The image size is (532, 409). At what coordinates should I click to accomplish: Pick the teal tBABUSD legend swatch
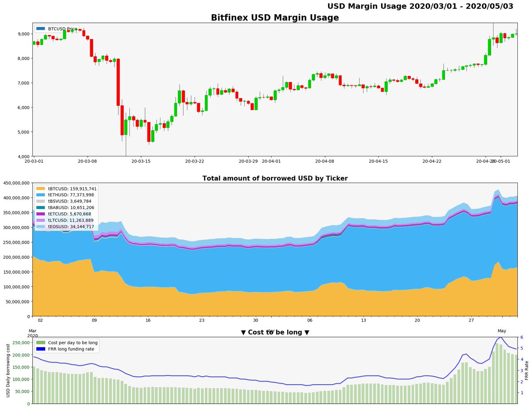coord(40,207)
